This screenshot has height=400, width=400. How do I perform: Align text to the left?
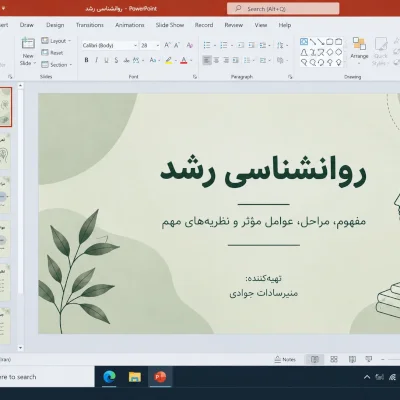(x=207, y=60)
